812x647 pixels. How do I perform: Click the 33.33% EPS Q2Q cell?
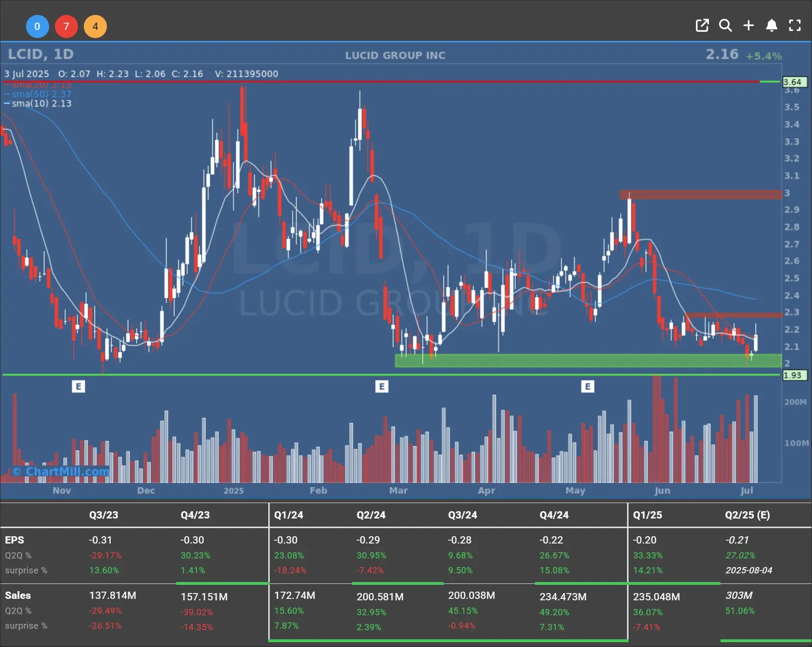click(648, 556)
